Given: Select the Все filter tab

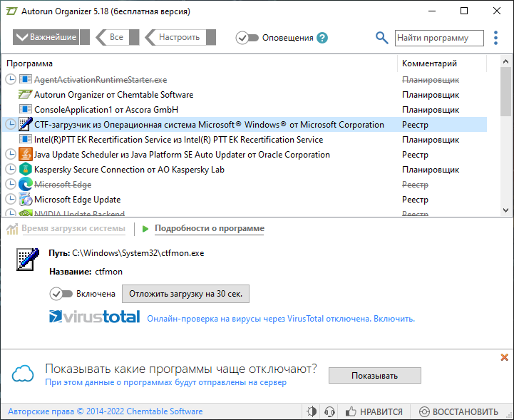Looking at the screenshot, I should (x=118, y=37).
